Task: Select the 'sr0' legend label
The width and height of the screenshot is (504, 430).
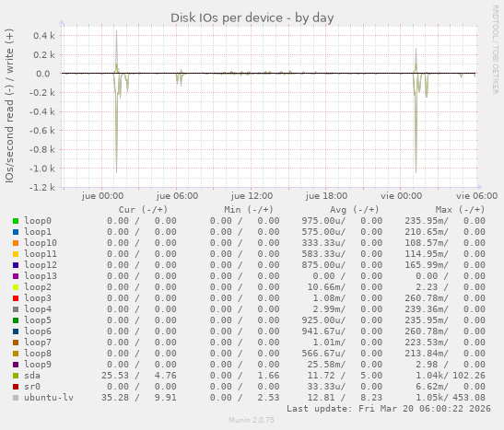Action: click(32, 387)
